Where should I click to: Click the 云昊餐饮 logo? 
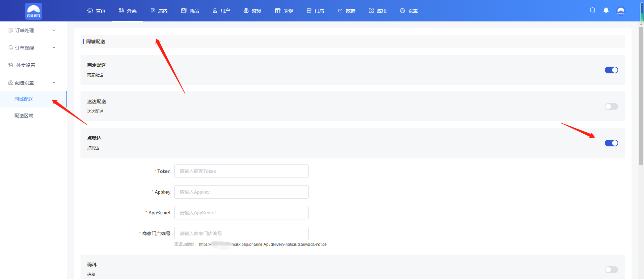click(34, 11)
